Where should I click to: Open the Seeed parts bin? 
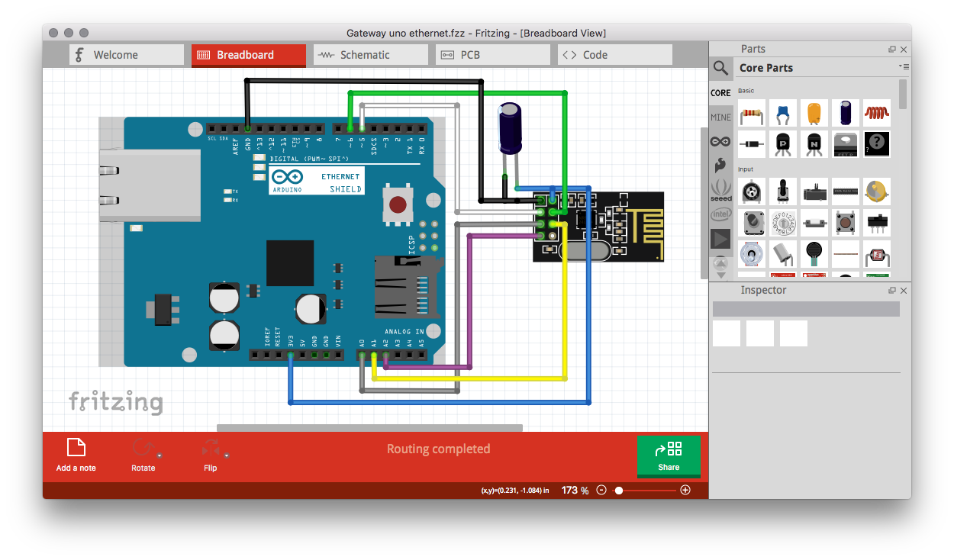[720, 190]
